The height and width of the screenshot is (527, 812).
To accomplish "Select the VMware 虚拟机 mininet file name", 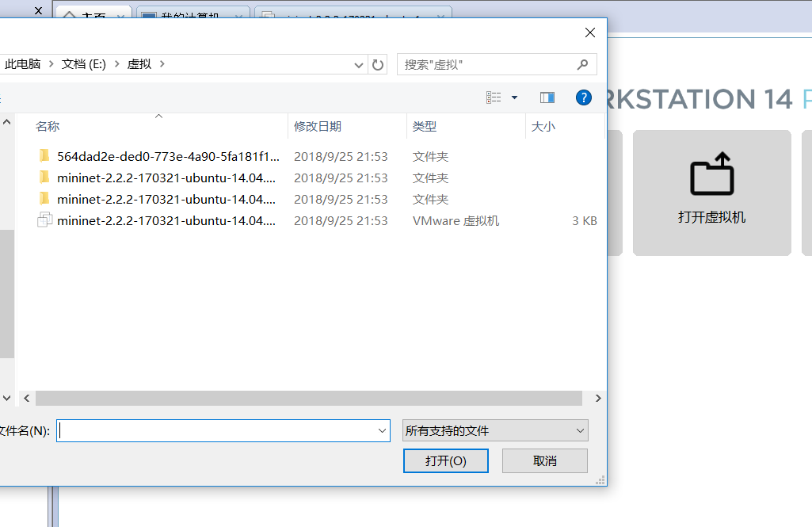I will 166,221.
